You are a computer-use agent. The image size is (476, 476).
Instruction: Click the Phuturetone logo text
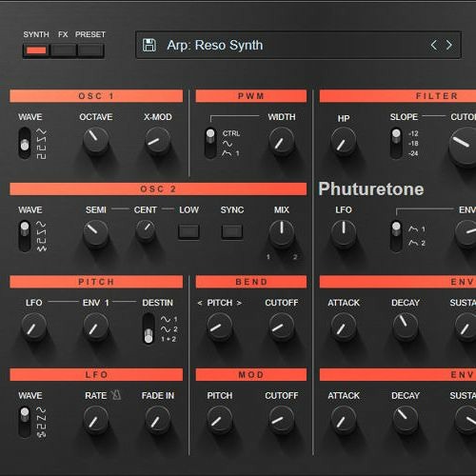pyautogui.click(x=371, y=189)
